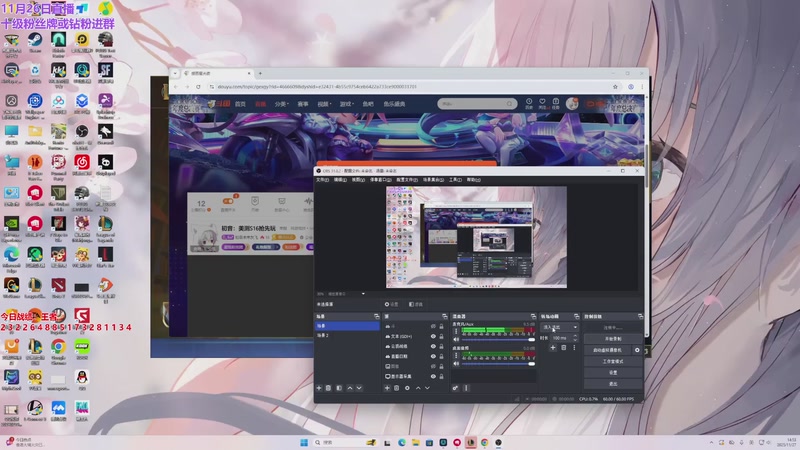Click the Start Recording button in OBS controls

click(613, 339)
